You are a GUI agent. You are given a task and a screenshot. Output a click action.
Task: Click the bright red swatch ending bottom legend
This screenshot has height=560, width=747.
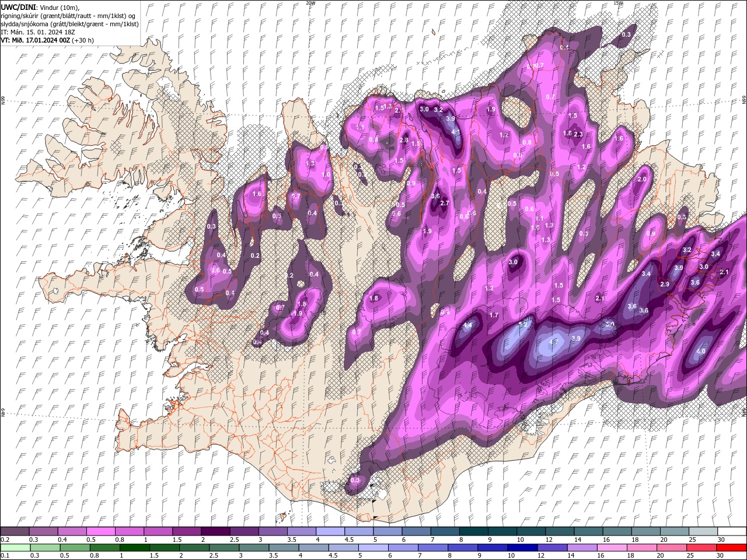(731, 548)
